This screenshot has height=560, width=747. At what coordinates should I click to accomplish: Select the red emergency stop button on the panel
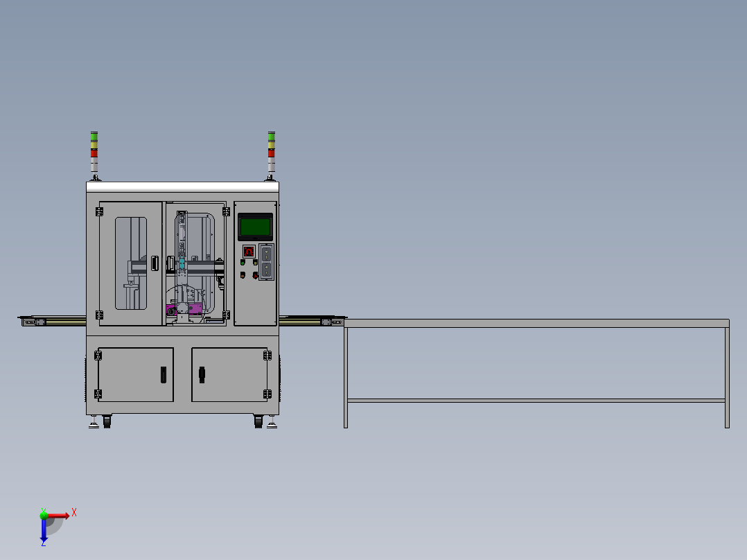click(x=255, y=275)
